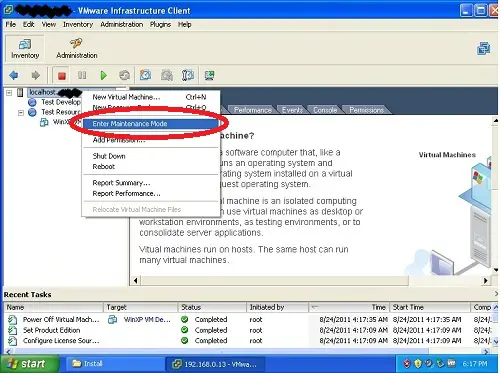This screenshot has height=373, width=500.
Task: Click the Windows Start button
Action: pyautogui.click(x=29, y=364)
